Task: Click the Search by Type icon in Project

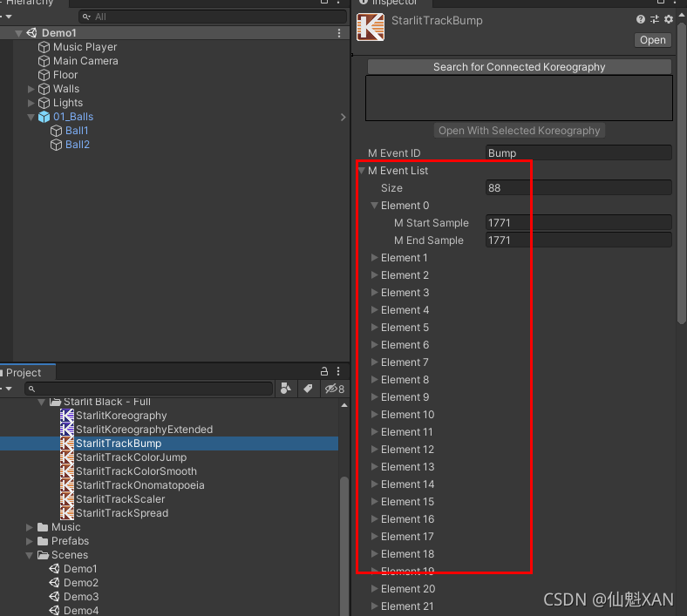Action: pyautogui.click(x=286, y=389)
